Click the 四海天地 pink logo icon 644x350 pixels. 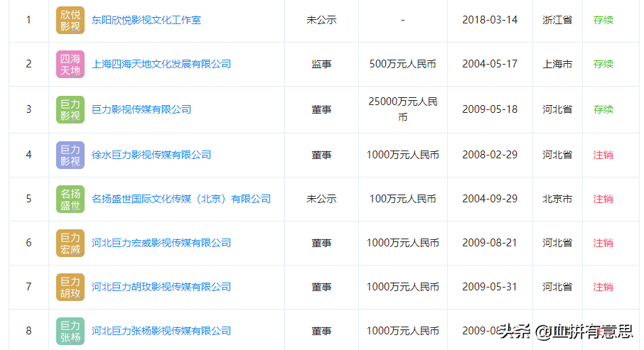tap(70, 64)
